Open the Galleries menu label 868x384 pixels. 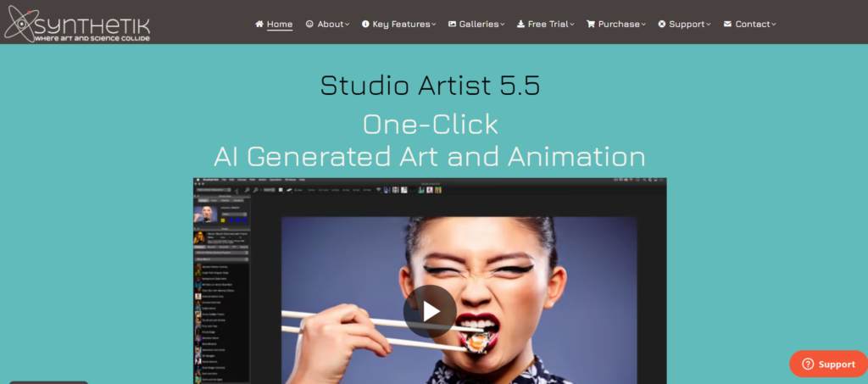[x=479, y=24]
